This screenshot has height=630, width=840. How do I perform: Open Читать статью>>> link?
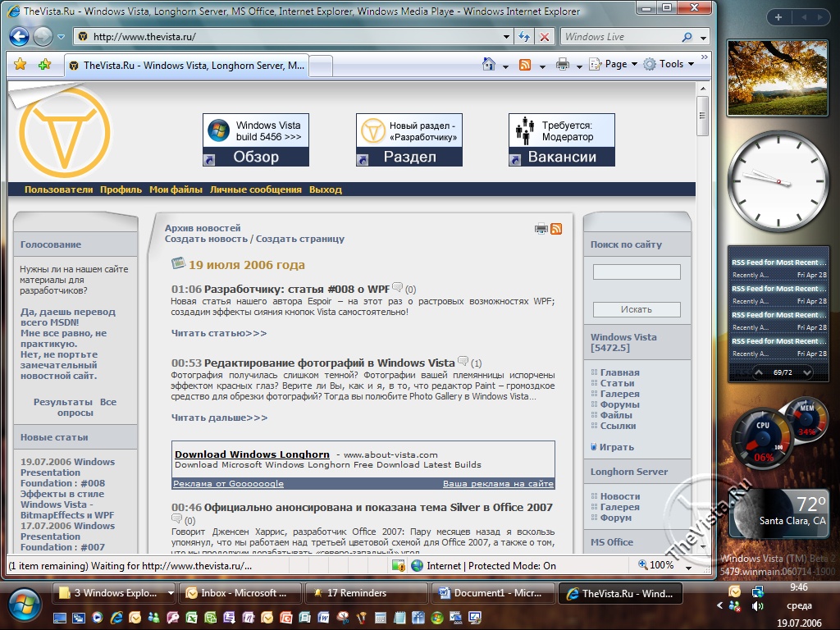(218, 333)
